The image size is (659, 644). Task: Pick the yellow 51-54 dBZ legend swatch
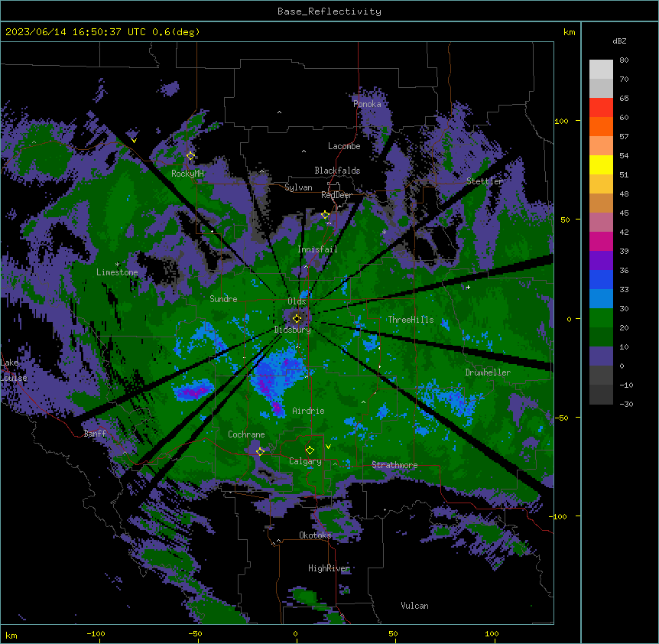click(601, 164)
